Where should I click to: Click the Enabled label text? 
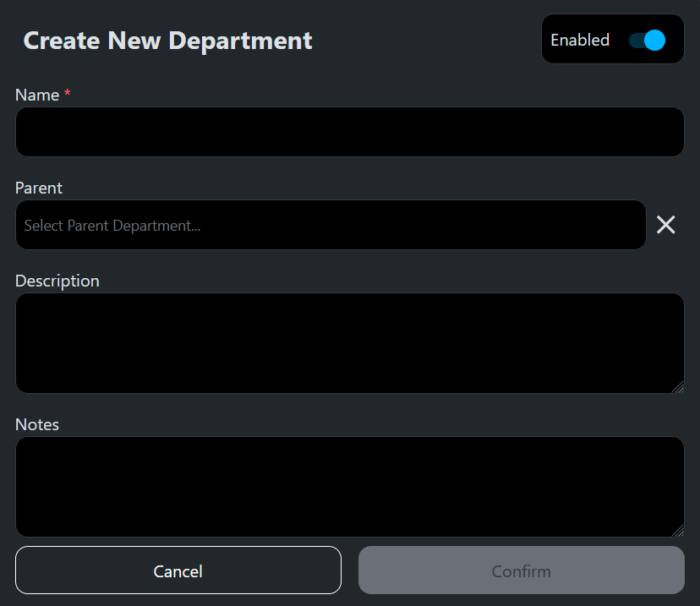[580, 39]
